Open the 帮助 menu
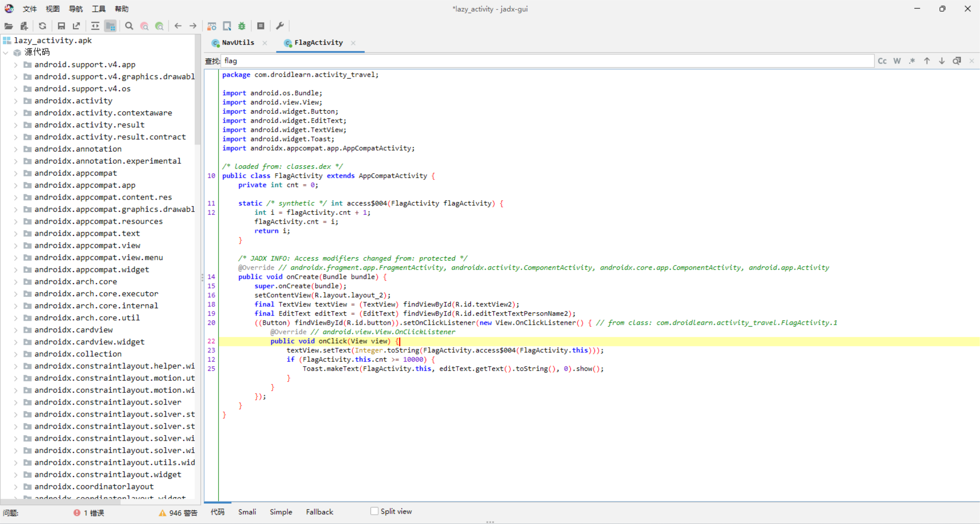The height and width of the screenshot is (524, 980). 121,9
